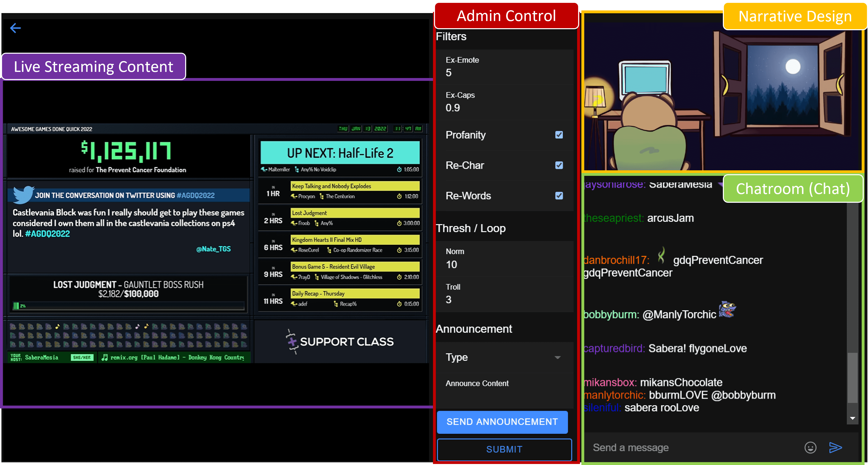This screenshot has width=868, height=465.
Task: Click the blue back arrow
Action: 16,28
